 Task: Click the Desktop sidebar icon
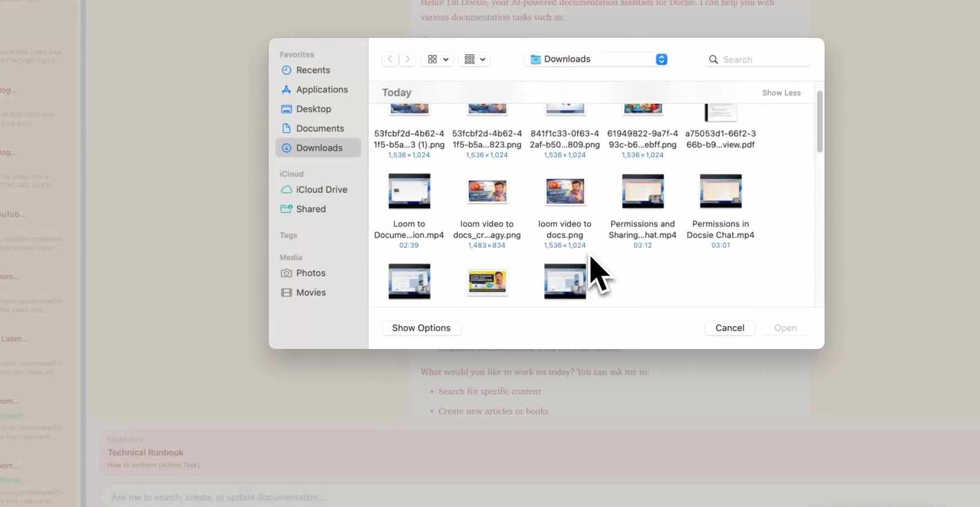(286, 109)
